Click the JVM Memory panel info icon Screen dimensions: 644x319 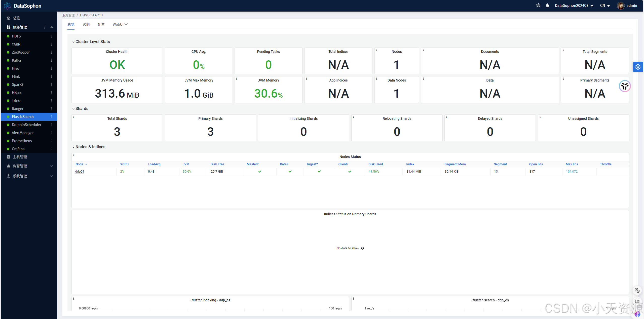click(x=237, y=79)
